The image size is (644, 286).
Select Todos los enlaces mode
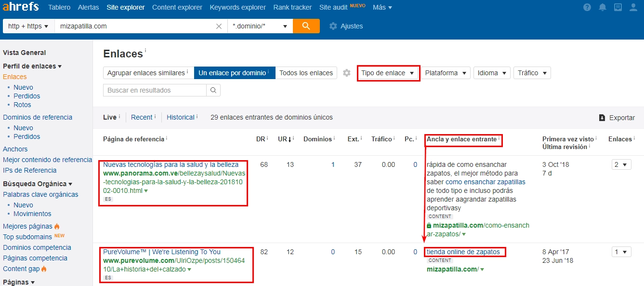pyautogui.click(x=306, y=73)
